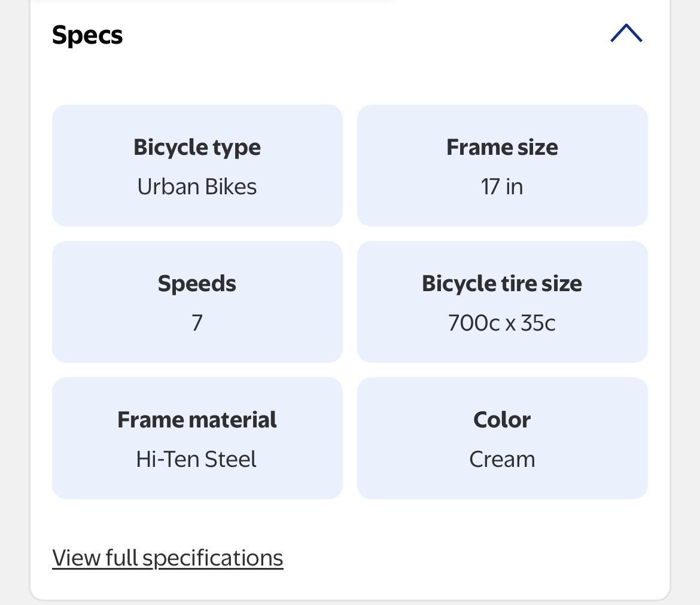The height and width of the screenshot is (605, 700).
Task: Click the Frame size label
Action: point(502,147)
